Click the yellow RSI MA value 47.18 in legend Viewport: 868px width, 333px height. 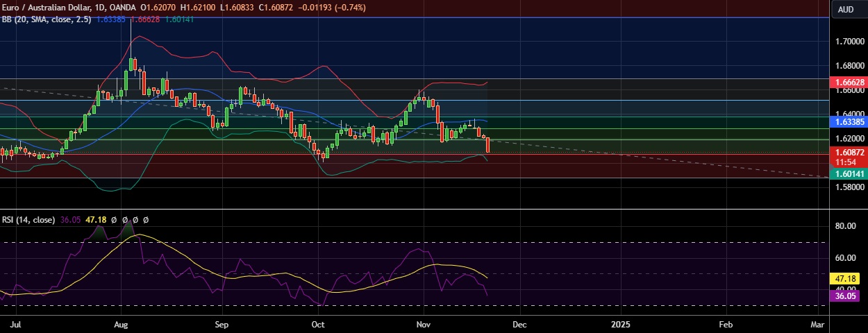[x=94, y=220]
